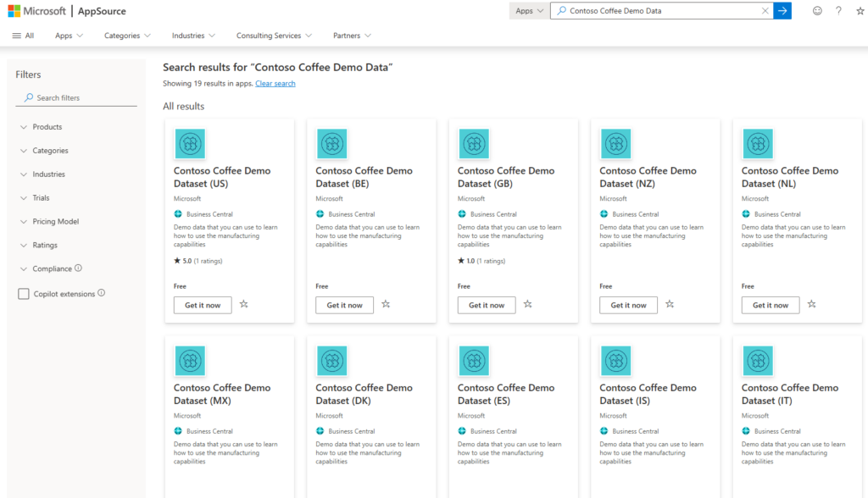This screenshot has width=868, height=498.
Task: Click the Clear search link
Action: [275, 84]
